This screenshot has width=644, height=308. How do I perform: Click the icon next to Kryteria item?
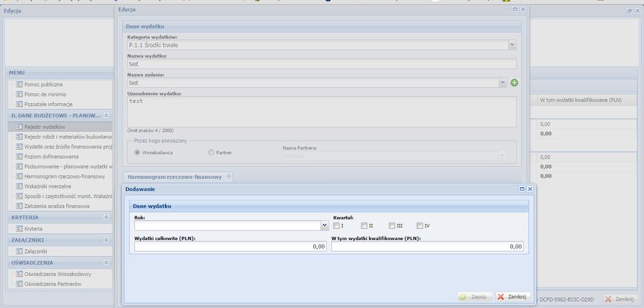click(19, 229)
